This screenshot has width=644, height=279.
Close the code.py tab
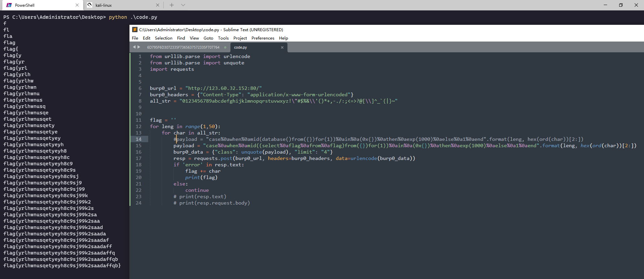point(282,47)
